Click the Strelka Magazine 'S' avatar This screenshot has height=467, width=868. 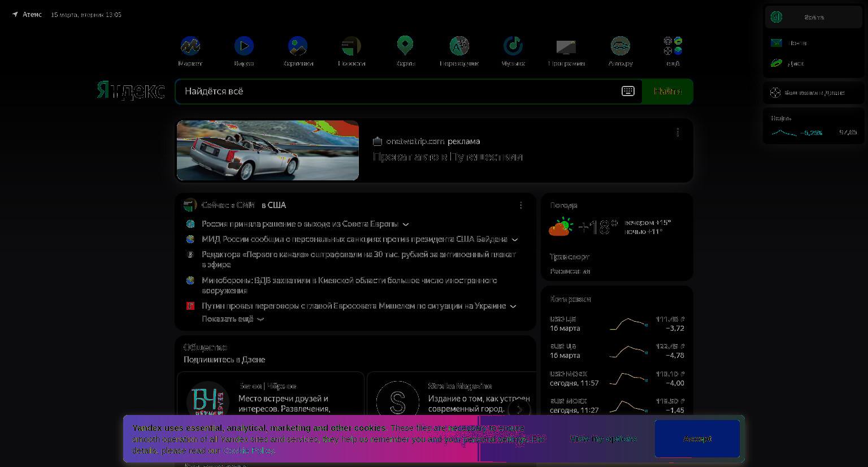point(397,402)
